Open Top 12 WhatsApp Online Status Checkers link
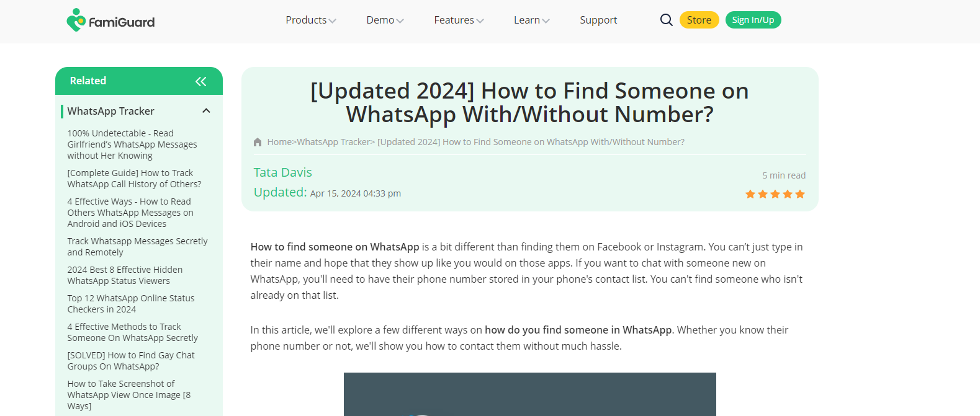The height and width of the screenshot is (416, 980). coord(130,304)
